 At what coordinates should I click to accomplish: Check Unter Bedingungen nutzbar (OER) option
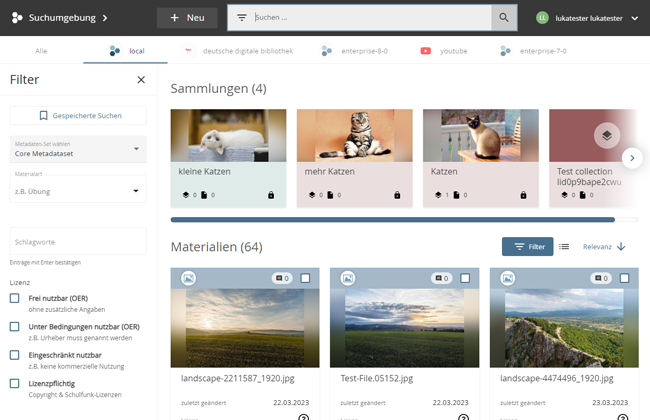tap(15, 326)
